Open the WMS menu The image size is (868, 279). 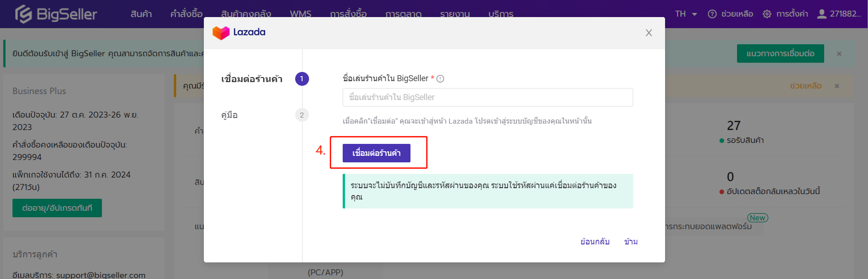point(301,14)
